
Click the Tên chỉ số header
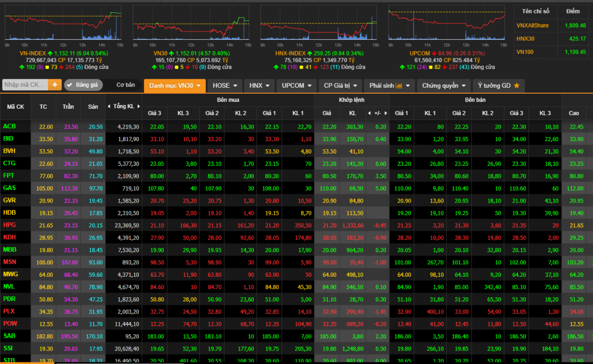535,11
